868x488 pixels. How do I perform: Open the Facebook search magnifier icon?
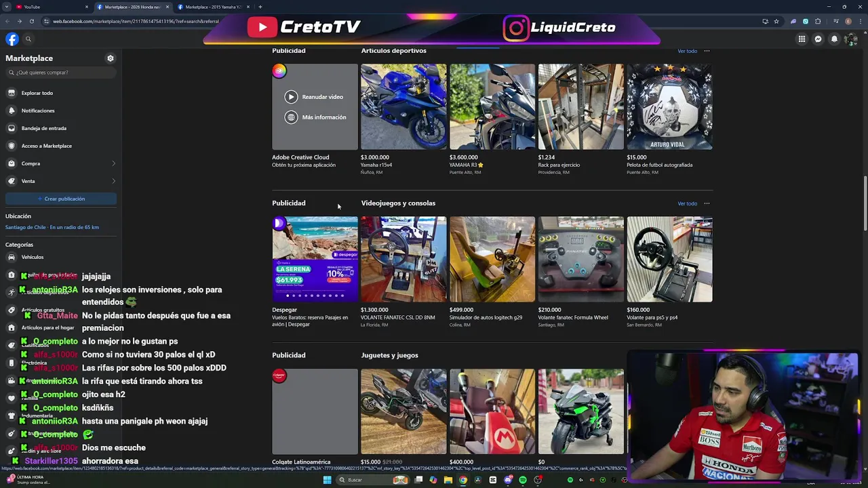[28, 39]
